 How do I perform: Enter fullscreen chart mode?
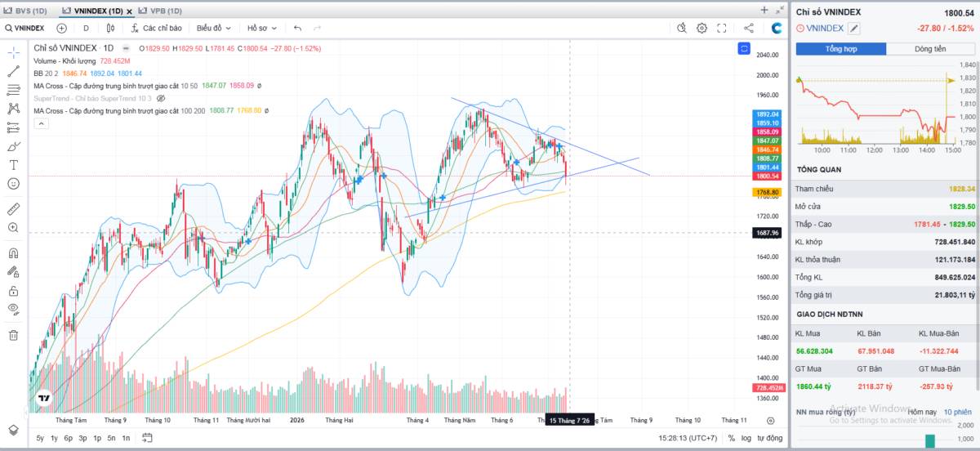[722, 28]
